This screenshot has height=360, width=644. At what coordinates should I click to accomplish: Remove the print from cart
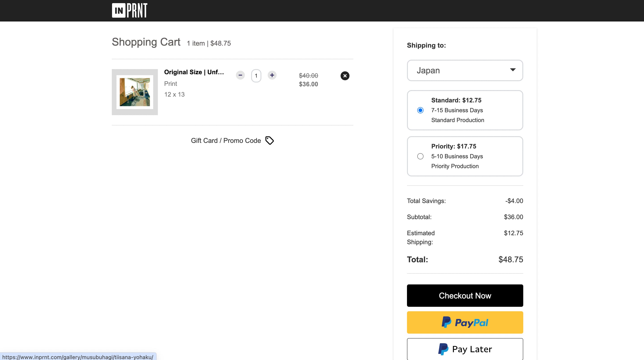click(345, 76)
